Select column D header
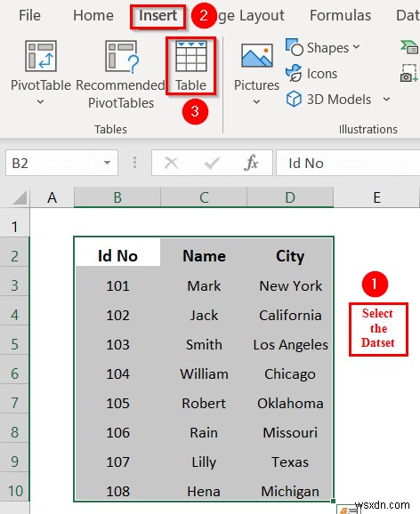Screen dimensions: 420x514 pyautogui.click(x=290, y=197)
